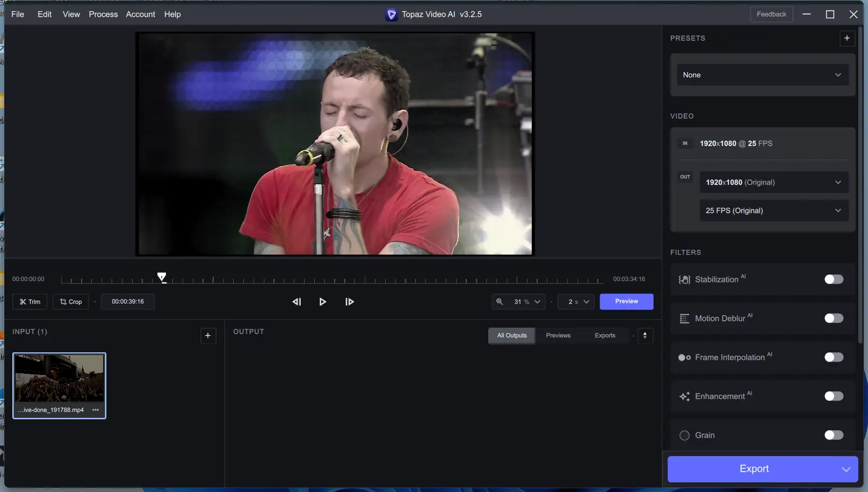
Task: Click the VIDEO section heading
Action: coord(682,117)
